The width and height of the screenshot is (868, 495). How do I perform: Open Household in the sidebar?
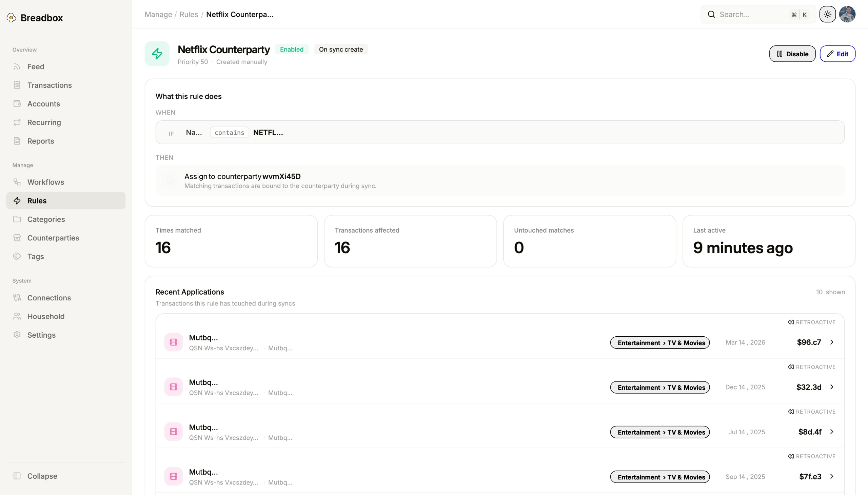point(66,316)
